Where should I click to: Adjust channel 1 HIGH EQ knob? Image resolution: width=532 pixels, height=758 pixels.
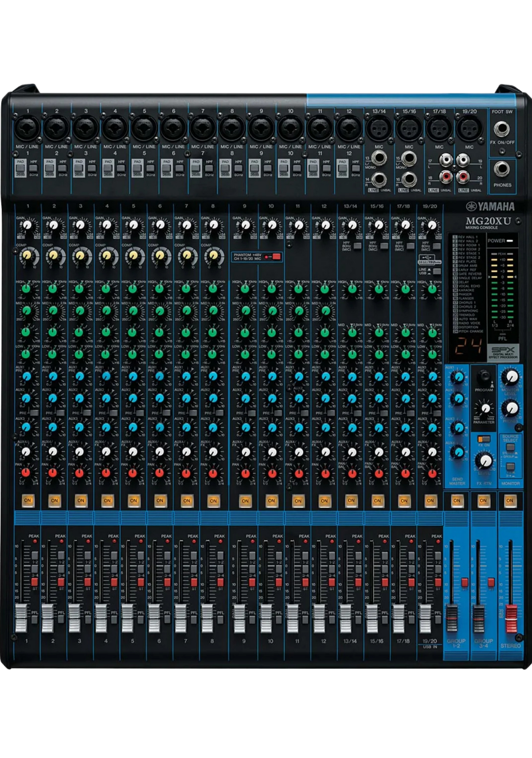pyautogui.click(x=26, y=289)
